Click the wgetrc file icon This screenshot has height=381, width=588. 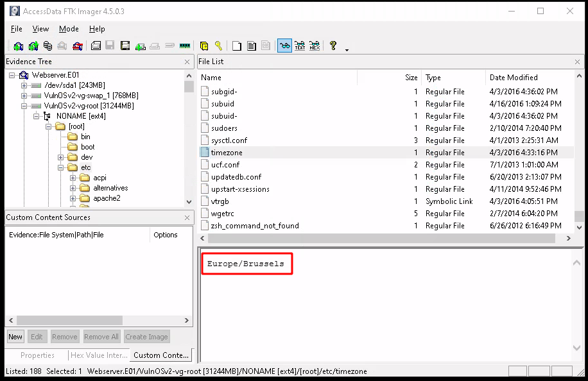click(204, 214)
